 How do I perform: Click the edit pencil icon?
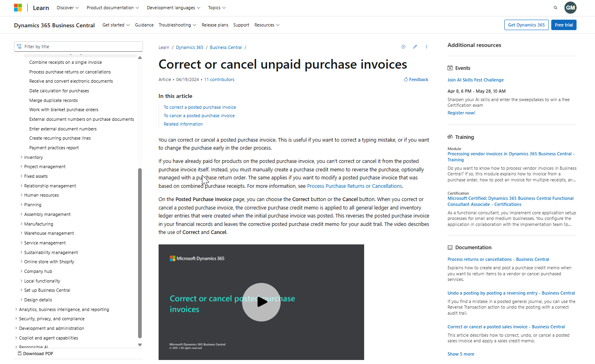coord(415,47)
